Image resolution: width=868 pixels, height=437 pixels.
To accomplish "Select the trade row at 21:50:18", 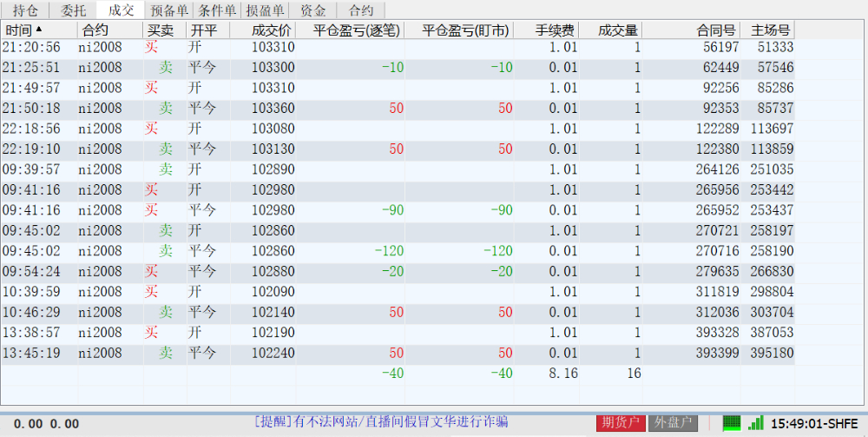I will 398,109.
